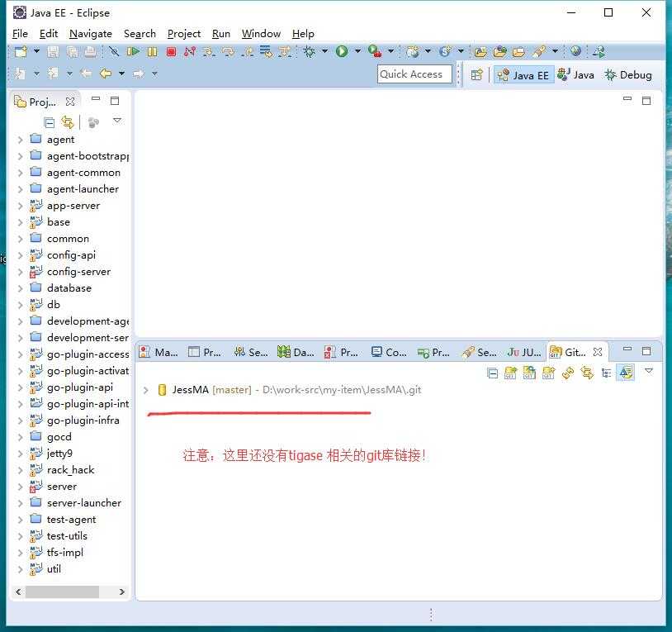Click the Open Perspective icon
The width and height of the screenshot is (672, 632).
[x=476, y=75]
